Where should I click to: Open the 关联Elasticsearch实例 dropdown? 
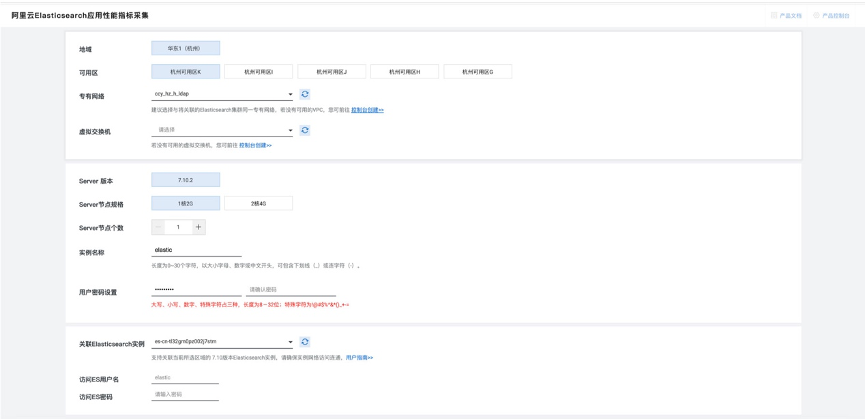(x=222, y=342)
